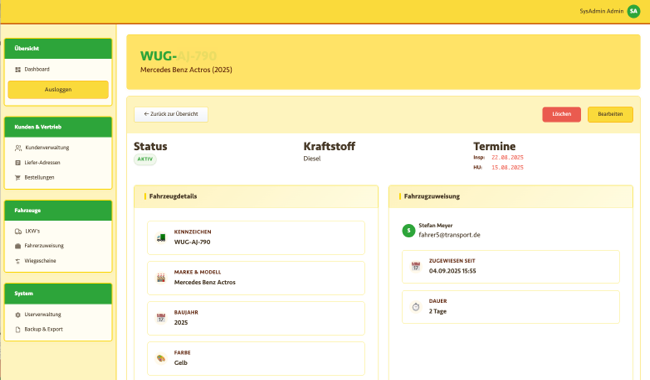Viewport: 650px width, 380px height.
Task: Click the Baujahr value 2025
Action: point(181,322)
